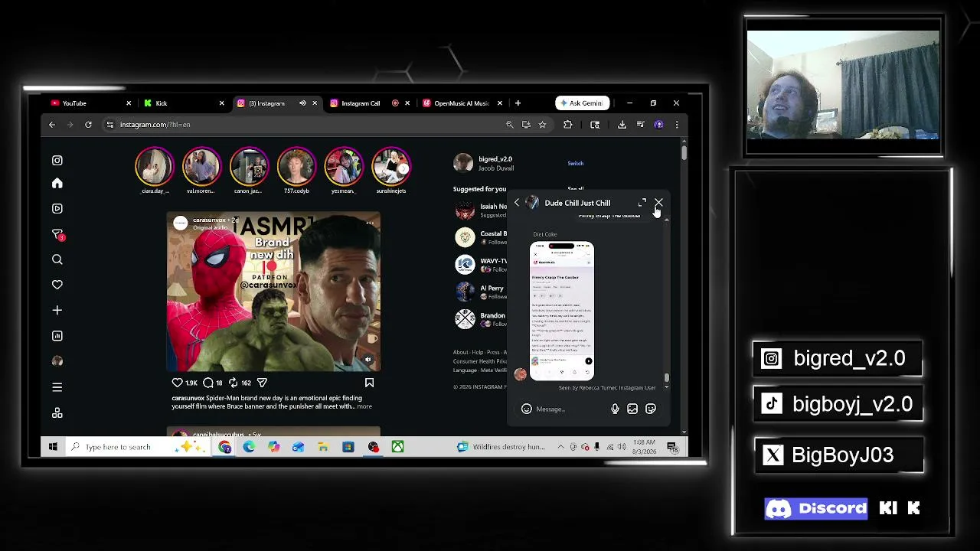Open Microsoft Edge from taskbar
Viewport: 980px width, 551px height.
point(249,447)
